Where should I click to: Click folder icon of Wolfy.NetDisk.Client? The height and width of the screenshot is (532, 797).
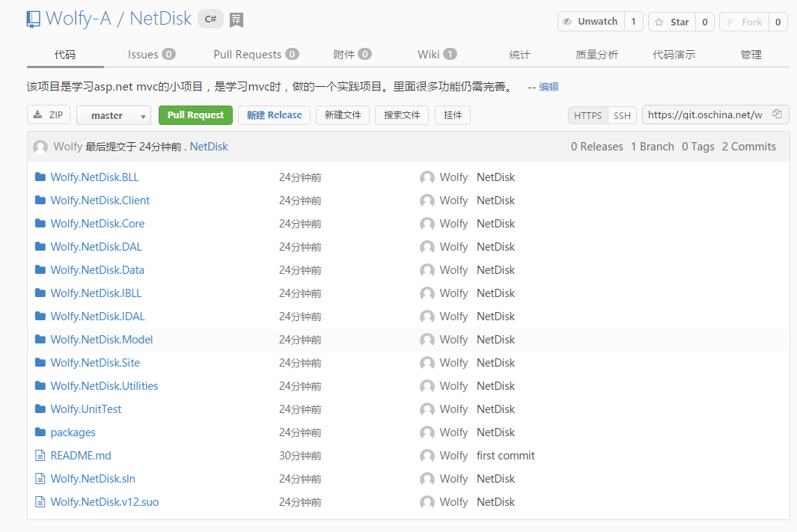click(x=40, y=201)
